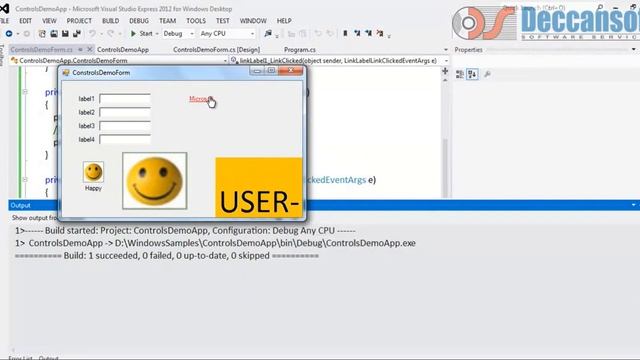Open the Output panel options dropdown
The width and height of the screenshot is (640, 360).
(633, 205)
